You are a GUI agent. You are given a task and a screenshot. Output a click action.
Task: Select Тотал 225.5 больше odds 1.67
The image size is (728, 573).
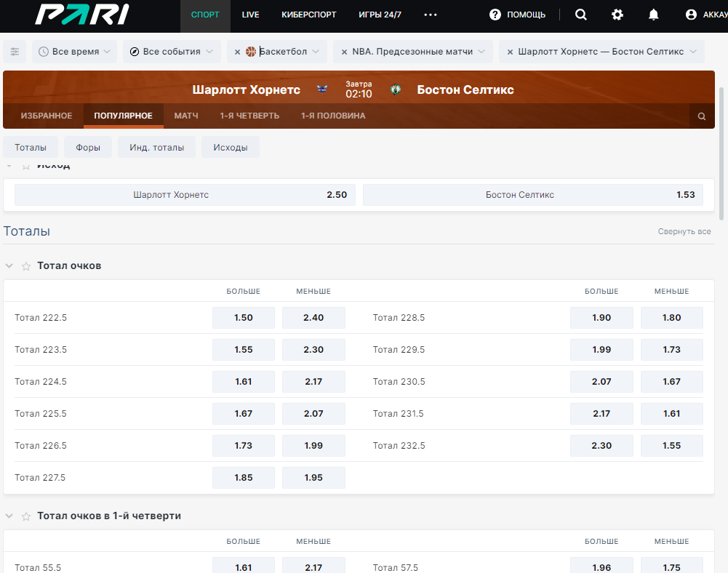(x=244, y=414)
